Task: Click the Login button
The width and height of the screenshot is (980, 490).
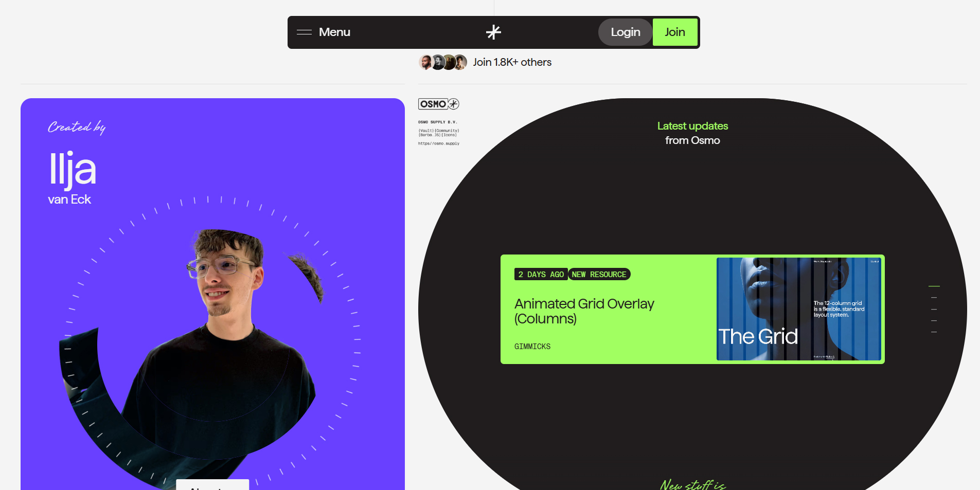Action: tap(626, 32)
